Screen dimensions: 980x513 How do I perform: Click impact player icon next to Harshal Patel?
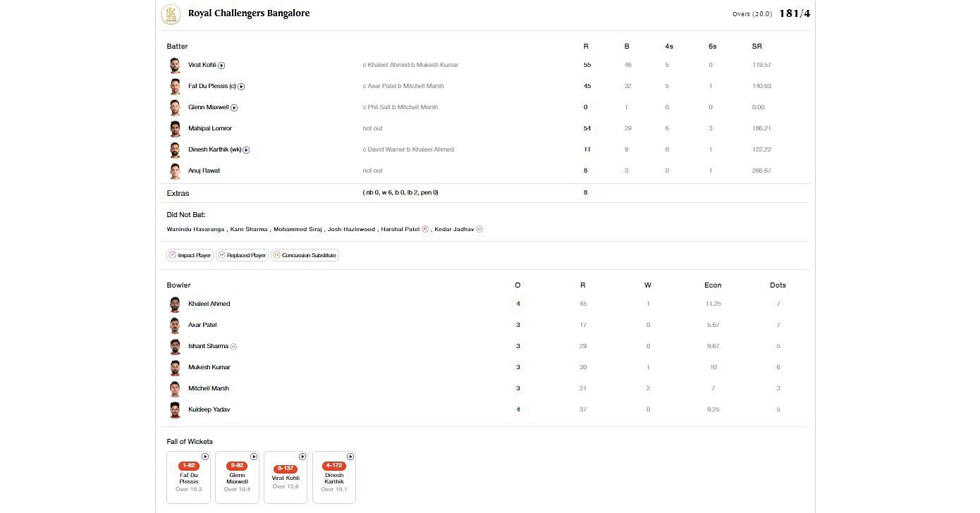point(425,229)
